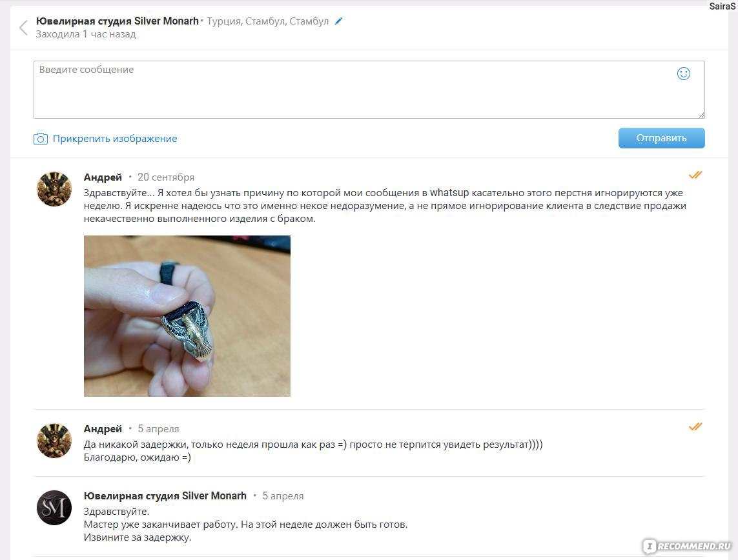This screenshot has height=560, width=738.
Task: Open the attached ring photo
Action: pyautogui.click(x=187, y=316)
